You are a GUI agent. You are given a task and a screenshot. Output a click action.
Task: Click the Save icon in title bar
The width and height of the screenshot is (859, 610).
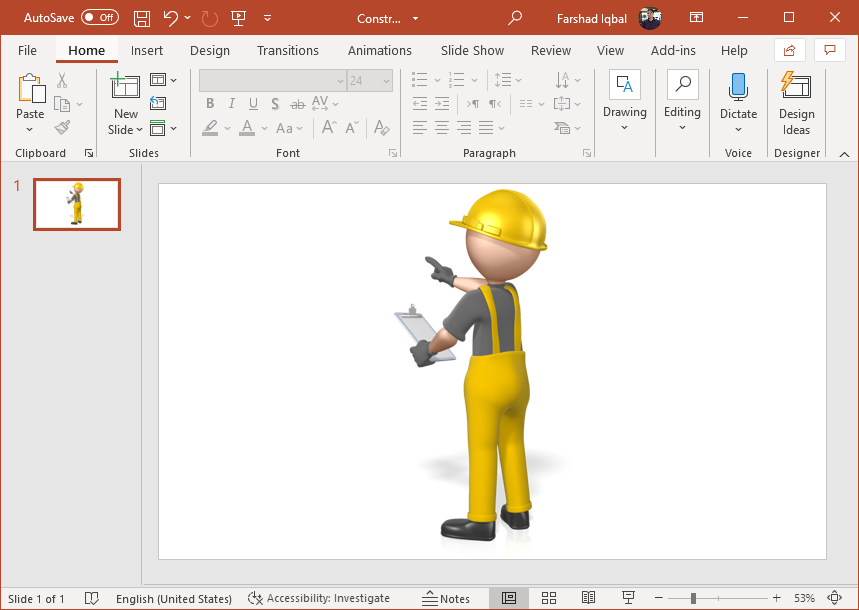click(x=142, y=18)
